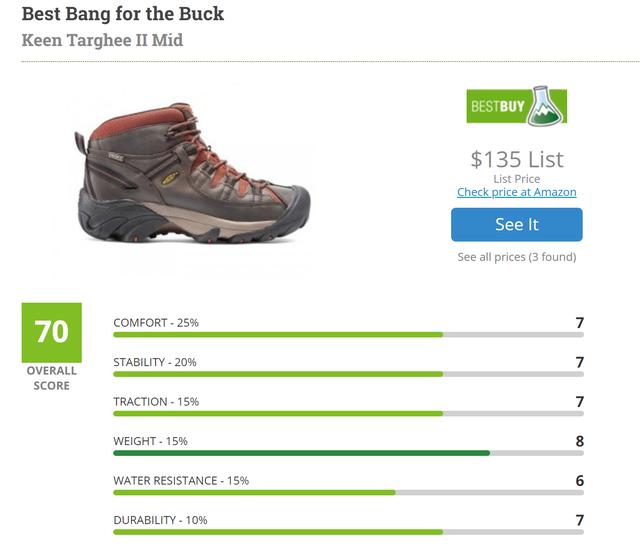The height and width of the screenshot is (556, 640).
Task: Click the Durability rating bar
Action: tap(348, 532)
